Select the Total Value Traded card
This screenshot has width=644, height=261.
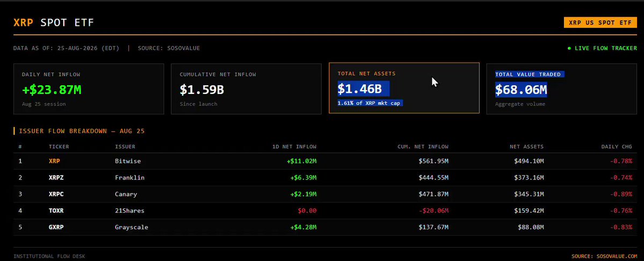click(562, 89)
